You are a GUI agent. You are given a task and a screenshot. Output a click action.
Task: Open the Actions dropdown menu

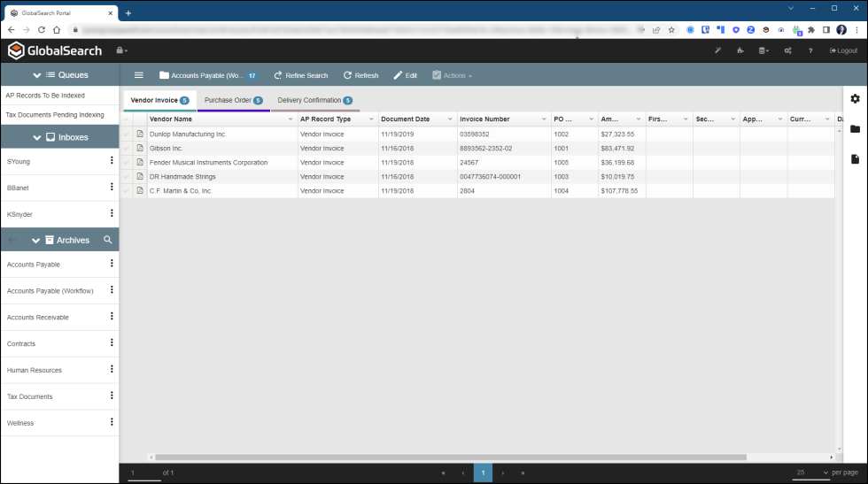tap(453, 75)
